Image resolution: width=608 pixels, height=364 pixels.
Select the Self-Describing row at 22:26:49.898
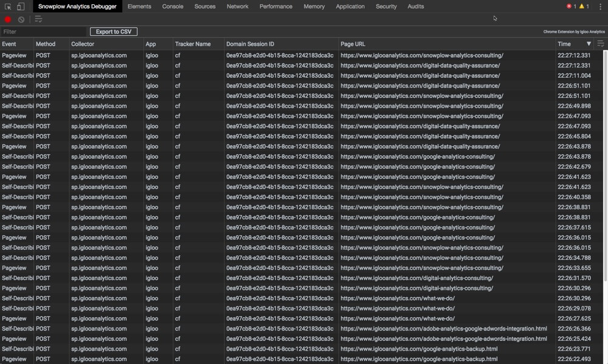[302, 106]
